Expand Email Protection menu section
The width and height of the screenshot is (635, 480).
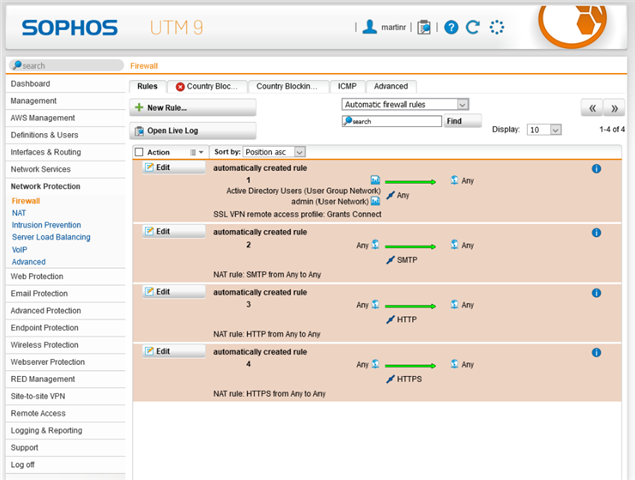(39, 293)
